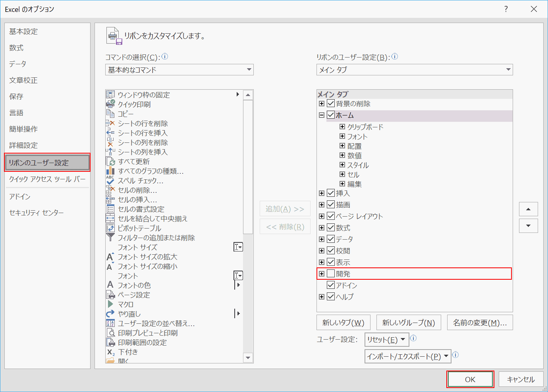The width and height of the screenshot is (548, 392).
Task: Click the 印刷範囲の設定 icon
Action: [x=110, y=342]
